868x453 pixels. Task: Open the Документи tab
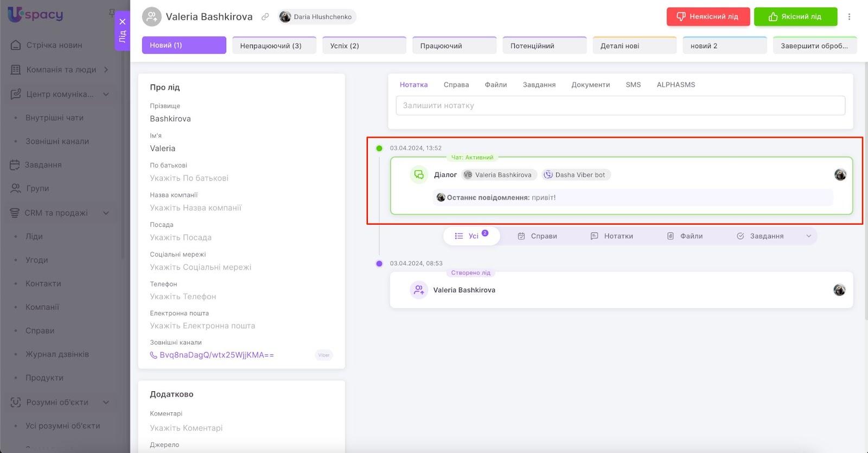coord(590,85)
